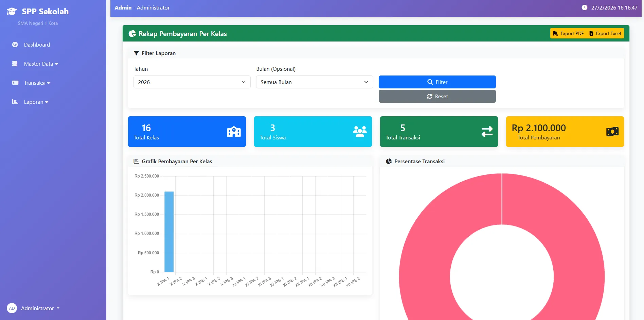
Task: Click the 'Bulan (Opsional)' field label
Action: (276, 69)
